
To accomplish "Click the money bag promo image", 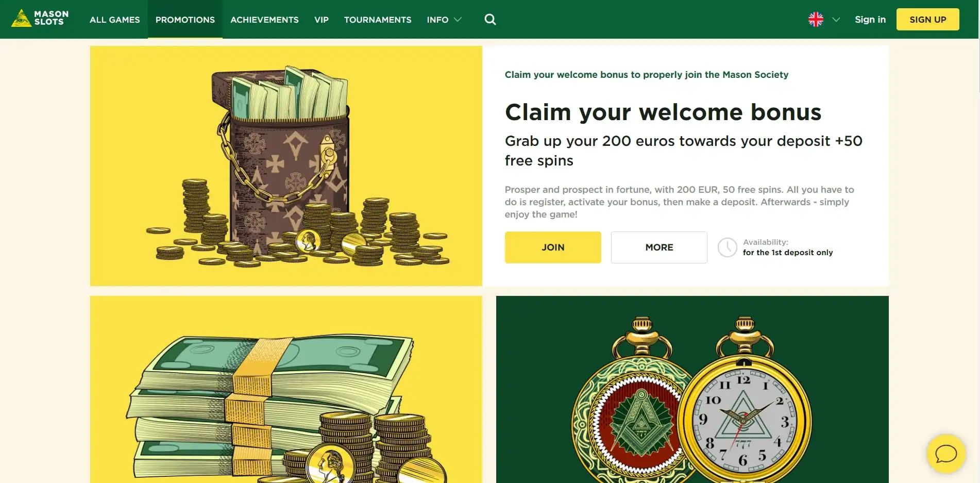I will tap(286, 166).
